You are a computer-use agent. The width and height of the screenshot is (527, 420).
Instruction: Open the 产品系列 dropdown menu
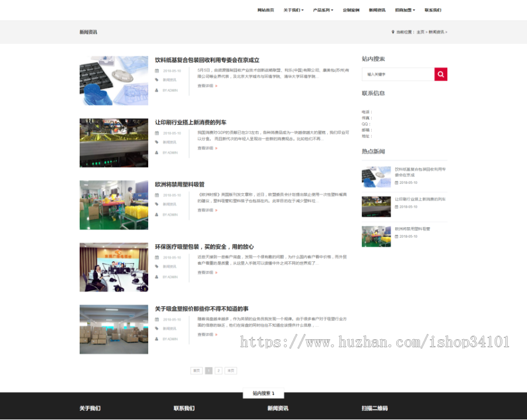tap(321, 10)
